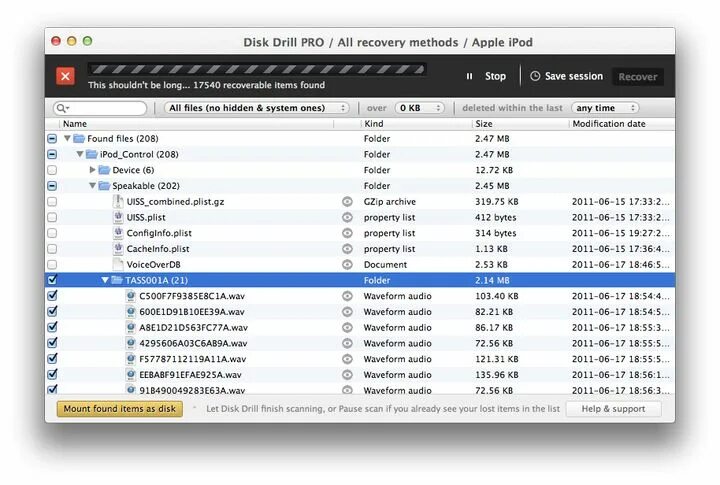The image size is (720, 485).
Task: Uncheck the 600E1D91B10EE39A.wav checkbox
Action: 52,311
